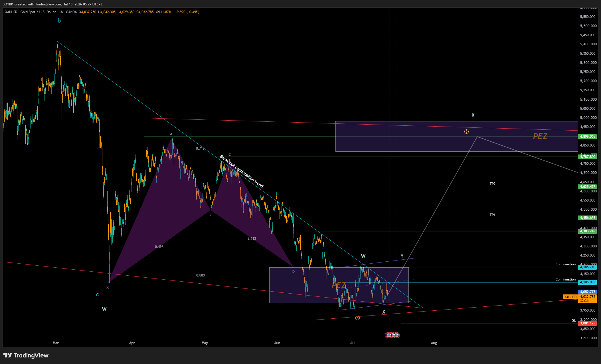Click the −19.990 (−0.49%) change value
601x364 pixels.
[x=186, y=12]
